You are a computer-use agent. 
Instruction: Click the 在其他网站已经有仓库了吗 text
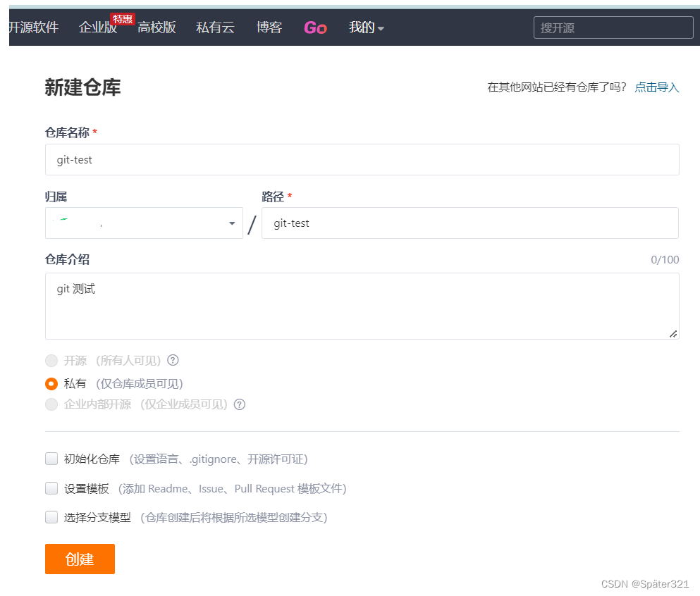557,87
